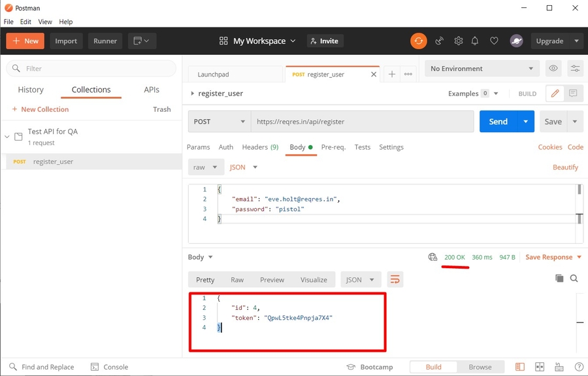Switch to Build mode toggle
Viewport: 588px width, 376px height.
pos(433,367)
